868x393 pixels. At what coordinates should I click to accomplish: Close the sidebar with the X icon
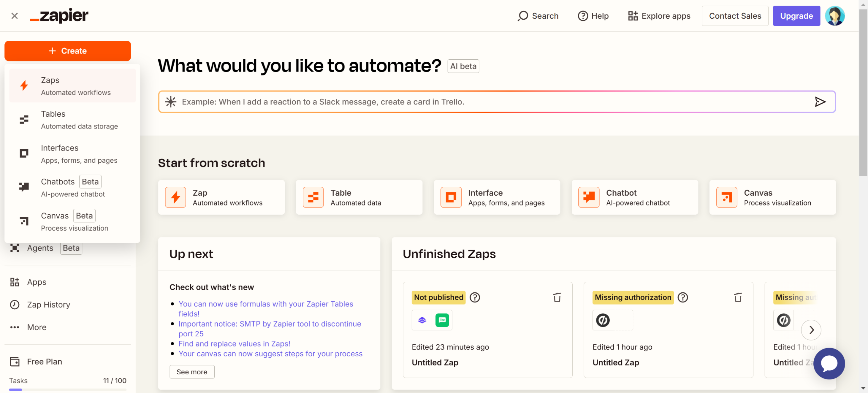15,16
